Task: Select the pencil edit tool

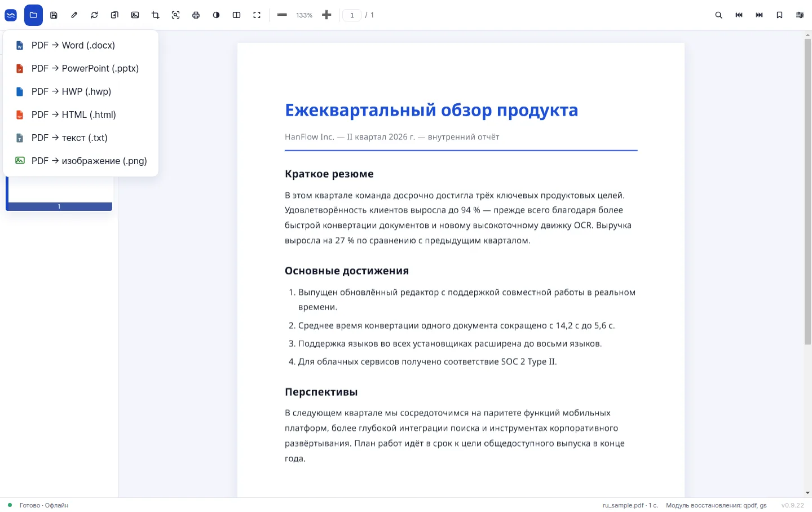Action: tap(74, 15)
